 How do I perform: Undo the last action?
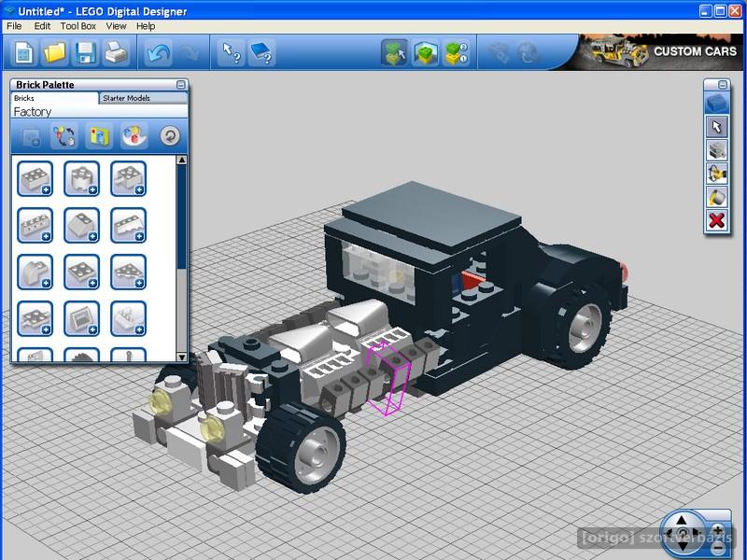(x=159, y=52)
